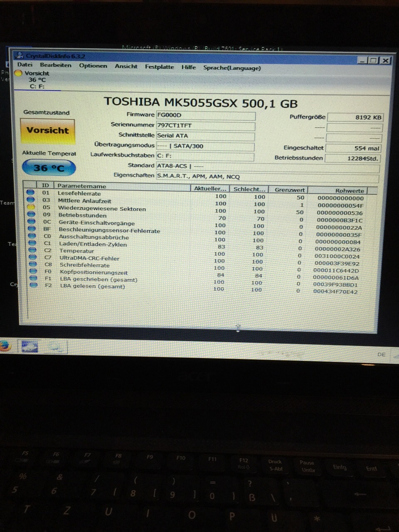Click the status icon for Kopfpositionierungszeit

pos(33,271)
